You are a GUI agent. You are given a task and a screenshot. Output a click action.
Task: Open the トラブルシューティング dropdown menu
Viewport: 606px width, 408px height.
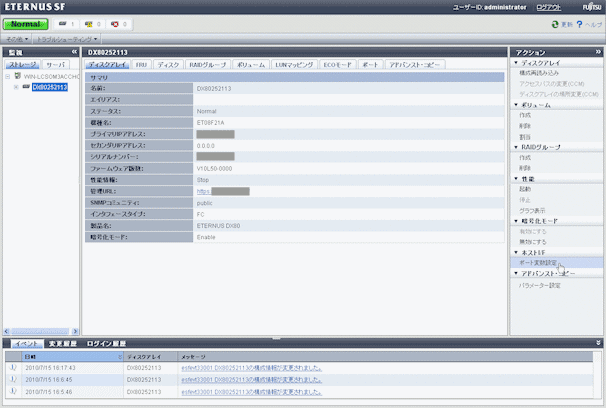[x=67, y=39]
